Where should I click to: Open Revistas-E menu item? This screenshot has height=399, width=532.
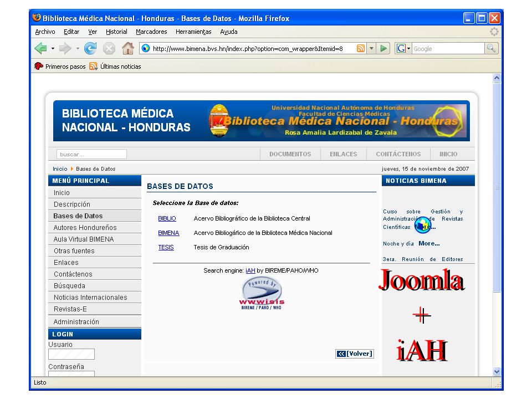click(x=95, y=309)
